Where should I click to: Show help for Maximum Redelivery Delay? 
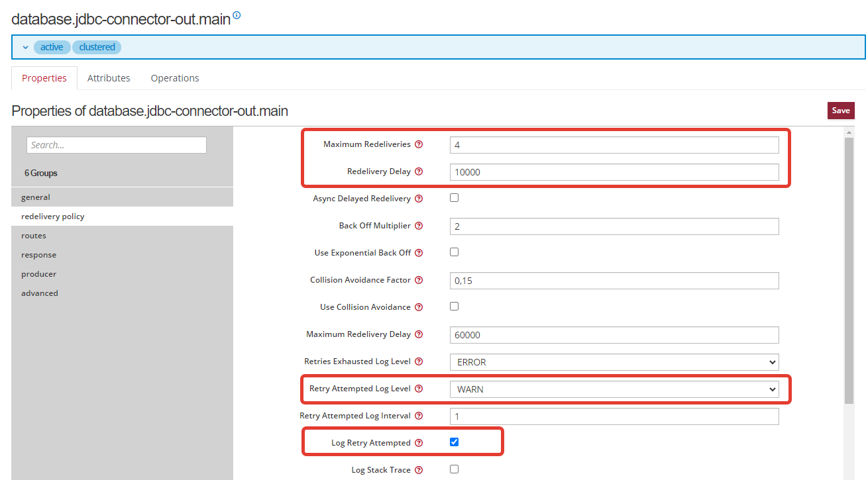[419, 334]
